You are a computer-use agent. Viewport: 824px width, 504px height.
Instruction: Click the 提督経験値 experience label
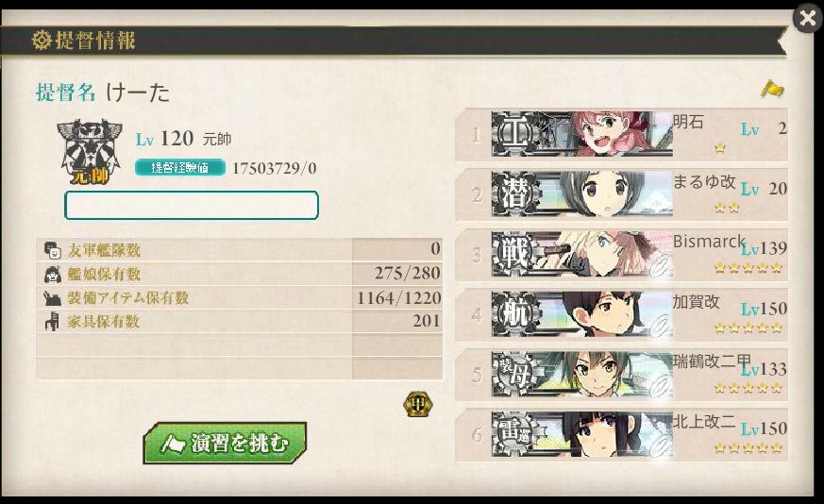[x=180, y=168]
